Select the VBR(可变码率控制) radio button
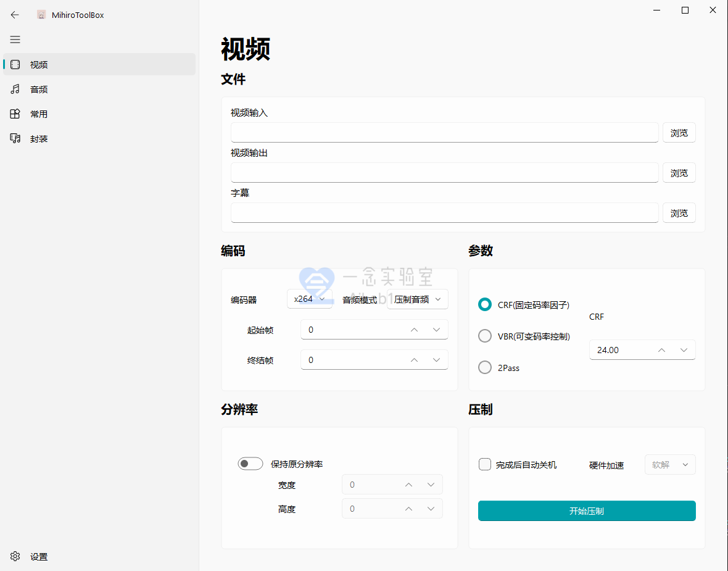 click(484, 336)
